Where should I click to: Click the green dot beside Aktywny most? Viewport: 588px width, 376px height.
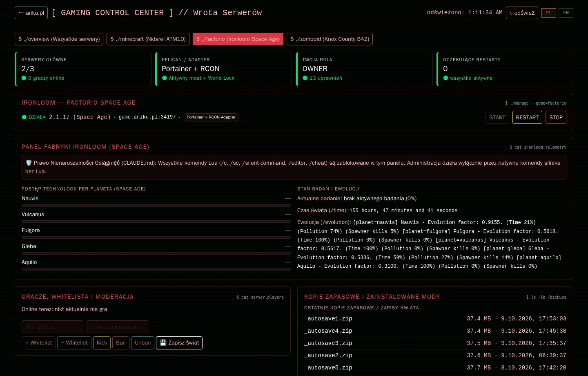[165, 78]
